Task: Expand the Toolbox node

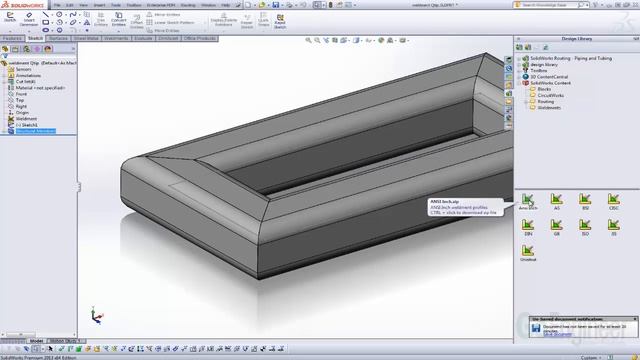Action: (519, 71)
